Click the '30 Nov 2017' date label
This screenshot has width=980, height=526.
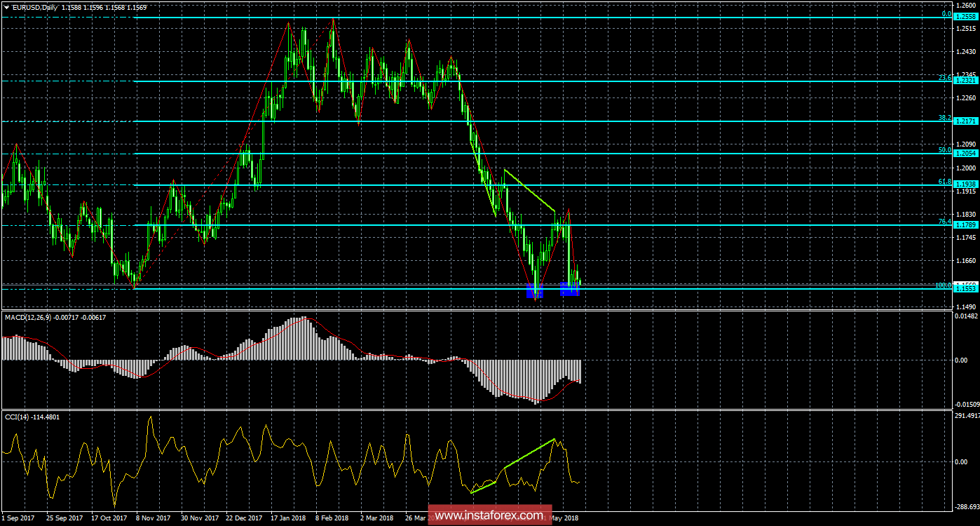point(200,518)
